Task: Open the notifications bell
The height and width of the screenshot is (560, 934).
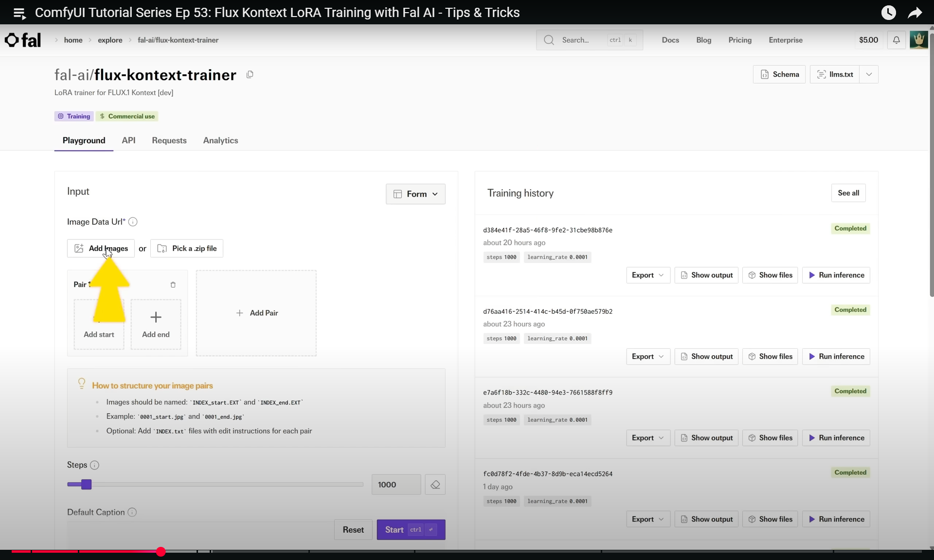Action: coord(896,40)
